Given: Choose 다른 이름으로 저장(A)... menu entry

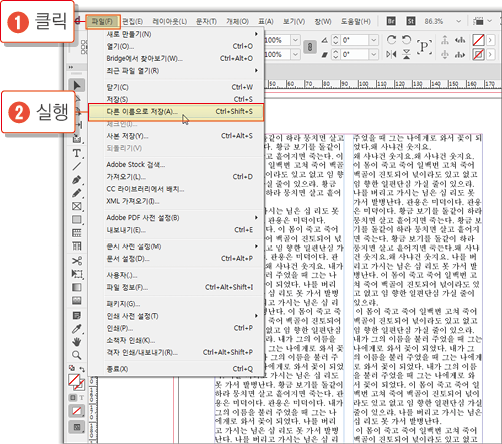Looking at the screenshot, I should click(176, 112).
